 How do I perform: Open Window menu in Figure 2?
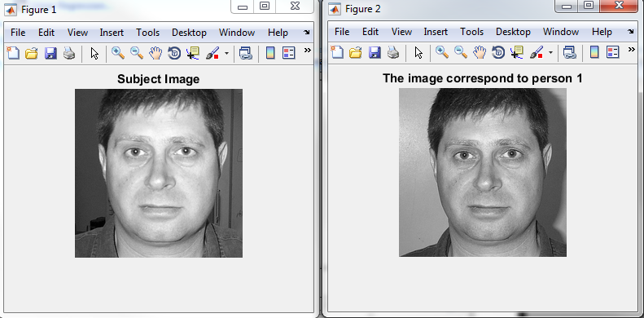[x=561, y=32]
